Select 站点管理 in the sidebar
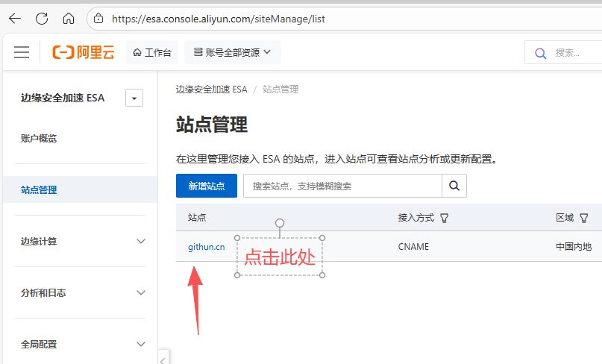Screen dimensions: 602x364 (x=39, y=189)
